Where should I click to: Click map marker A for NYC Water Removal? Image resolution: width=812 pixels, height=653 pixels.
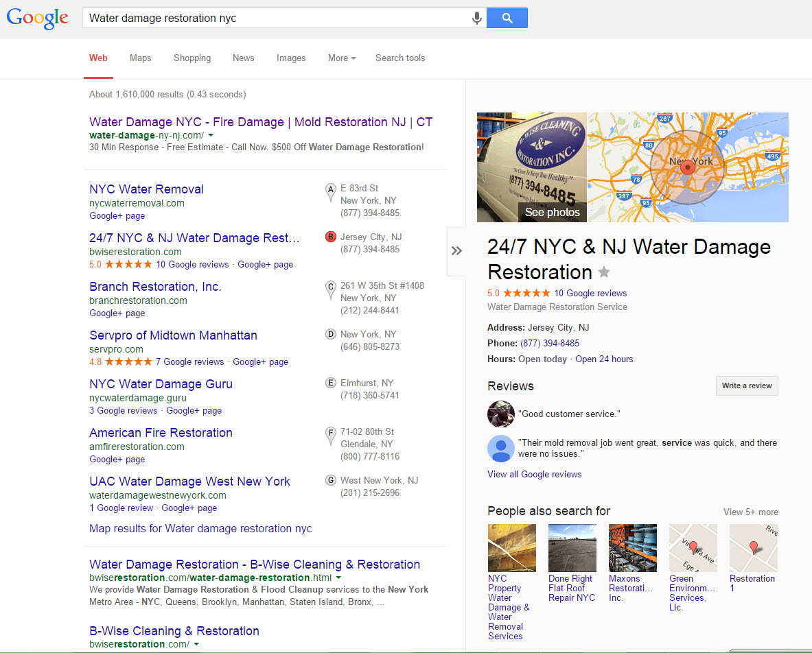pyautogui.click(x=330, y=193)
